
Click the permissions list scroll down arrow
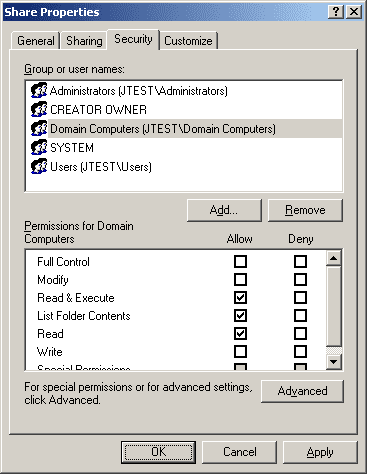(x=334, y=362)
